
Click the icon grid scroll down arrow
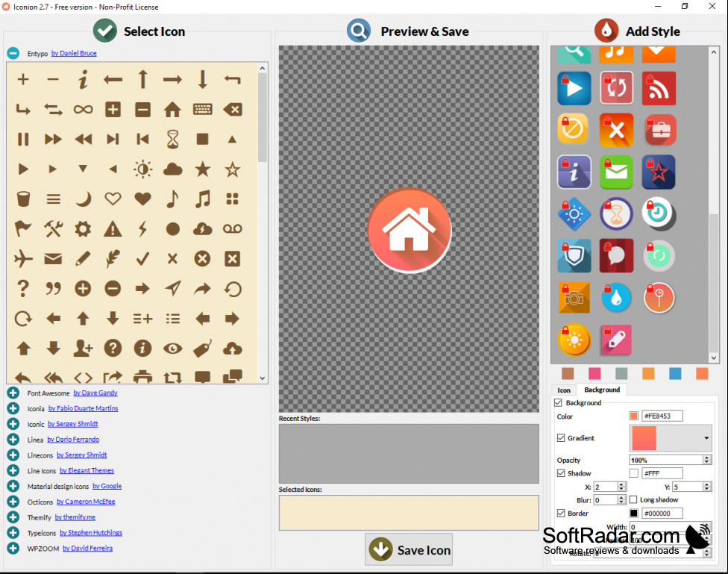[263, 378]
